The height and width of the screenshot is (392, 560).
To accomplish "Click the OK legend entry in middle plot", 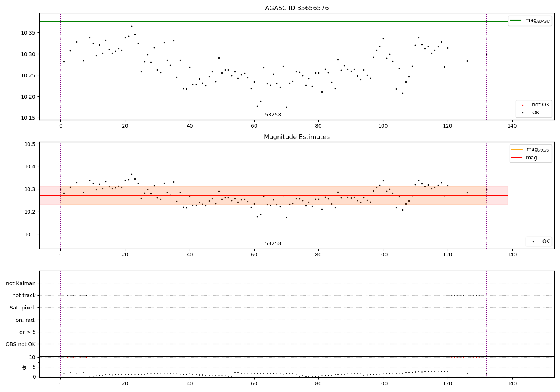I will click(541, 242).
